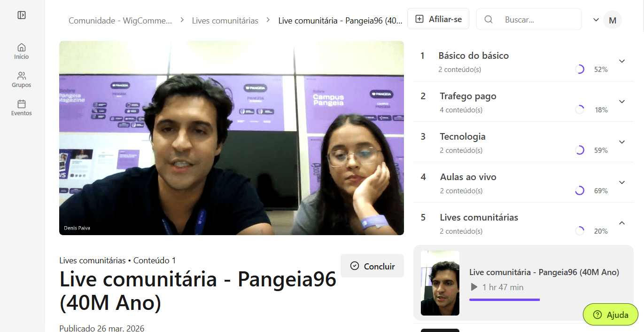
Task: Click the progress ring for Aulas ao vivo
Action: click(x=580, y=190)
